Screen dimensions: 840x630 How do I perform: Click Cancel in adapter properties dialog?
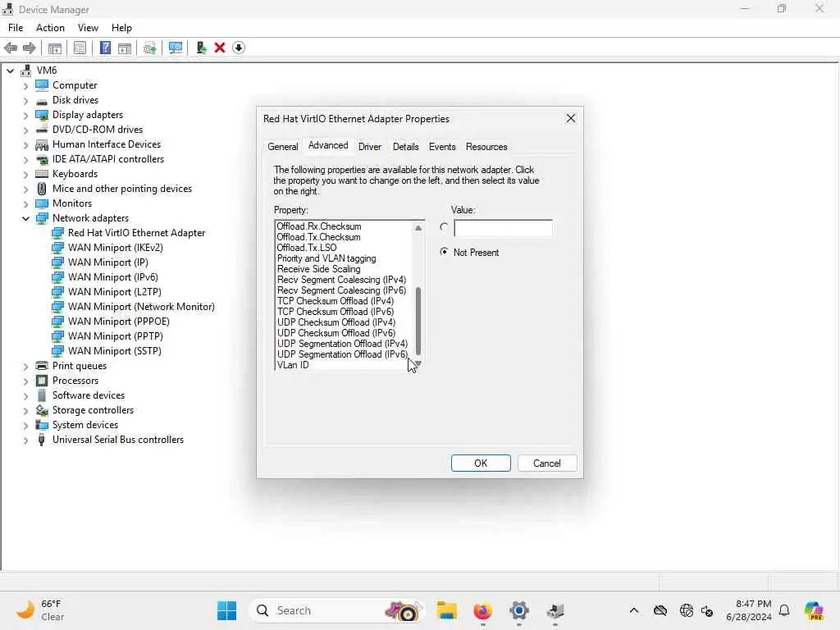point(547,463)
